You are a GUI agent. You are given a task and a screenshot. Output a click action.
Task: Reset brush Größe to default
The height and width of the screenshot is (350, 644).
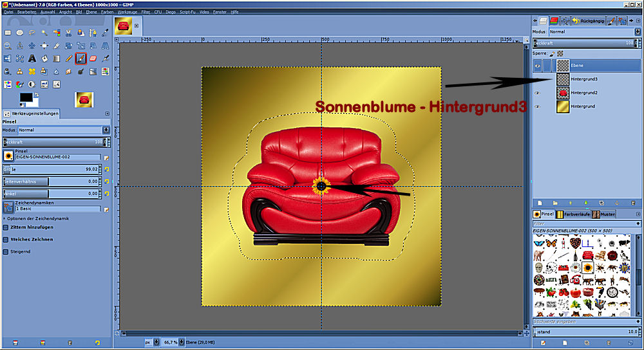[x=107, y=169]
